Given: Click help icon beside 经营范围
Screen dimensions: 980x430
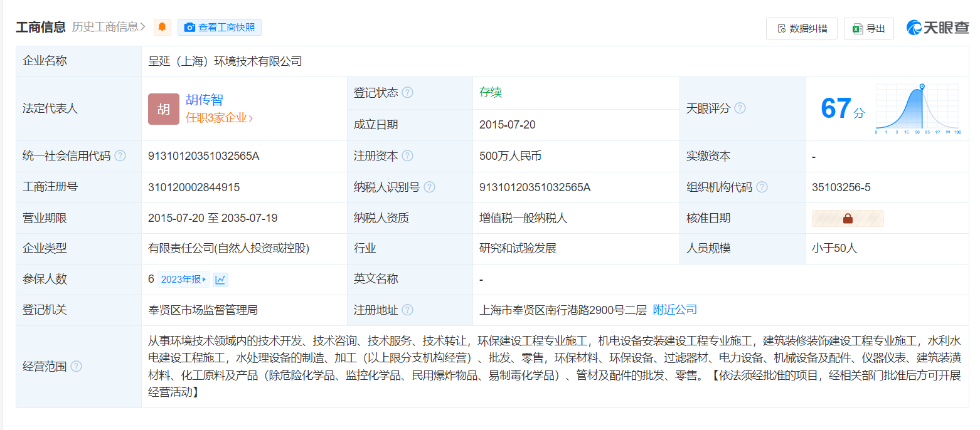Looking at the screenshot, I should click(x=76, y=366).
